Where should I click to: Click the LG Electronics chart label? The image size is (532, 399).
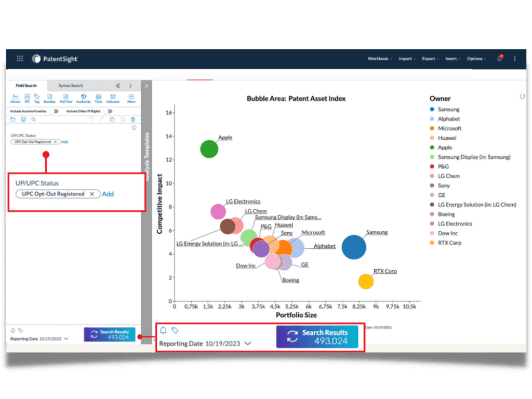click(x=243, y=202)
